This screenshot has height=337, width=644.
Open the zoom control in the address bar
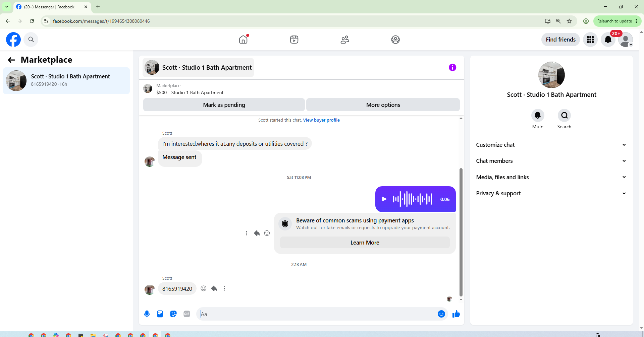click(x=558, y=21)
